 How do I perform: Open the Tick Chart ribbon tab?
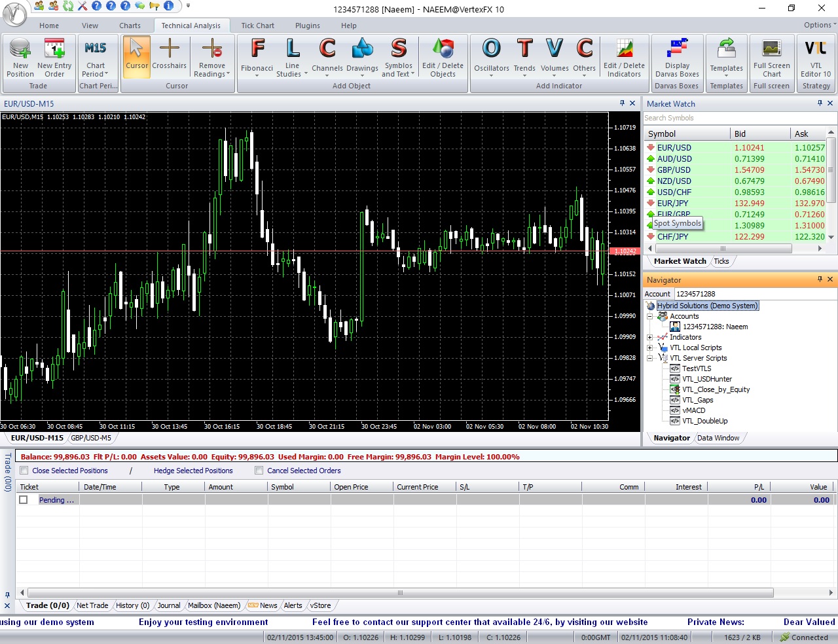(x=257, y=26)
